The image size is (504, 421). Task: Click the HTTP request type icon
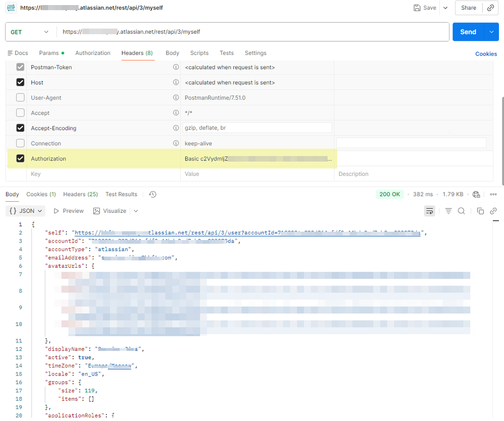click(11, 8)
